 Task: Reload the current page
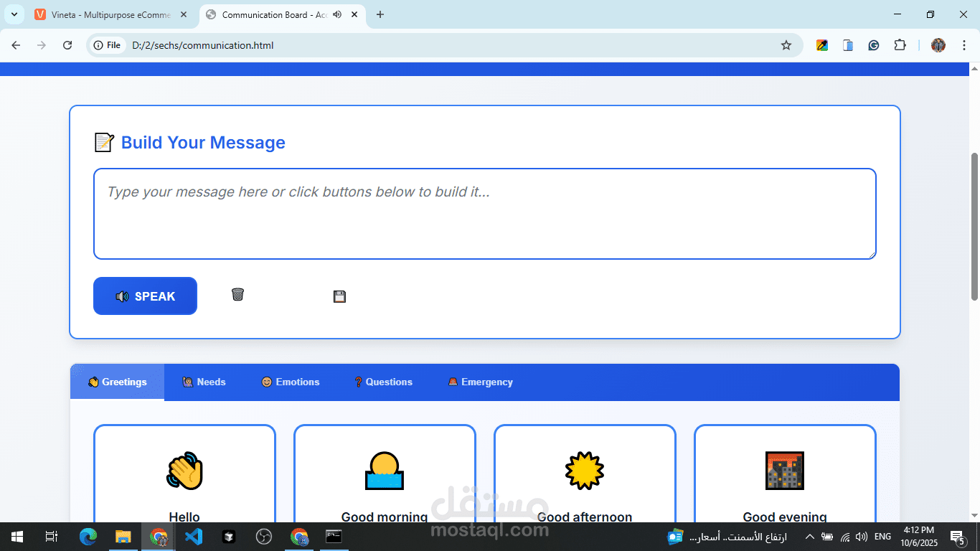[67, 45]
